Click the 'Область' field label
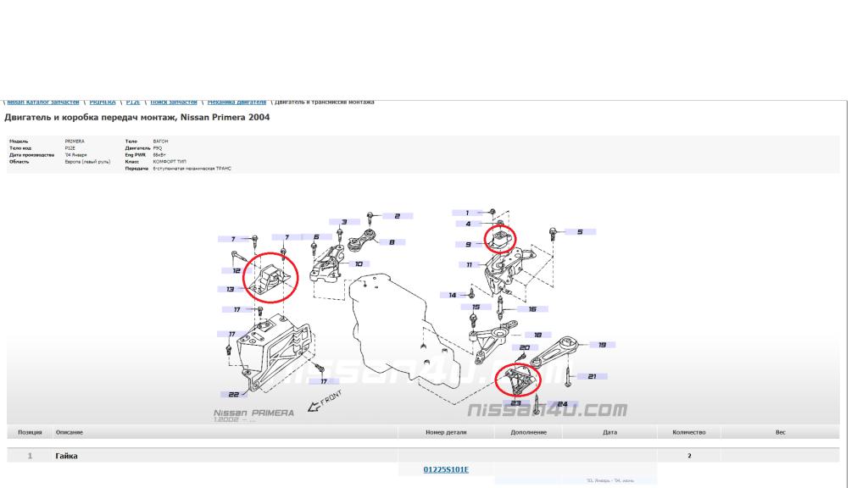 19,162
